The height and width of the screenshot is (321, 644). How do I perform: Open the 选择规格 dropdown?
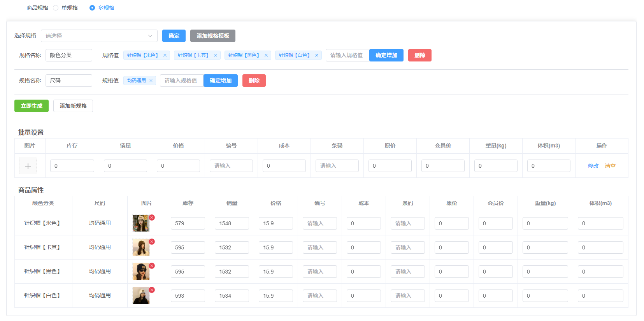[99, 36]
